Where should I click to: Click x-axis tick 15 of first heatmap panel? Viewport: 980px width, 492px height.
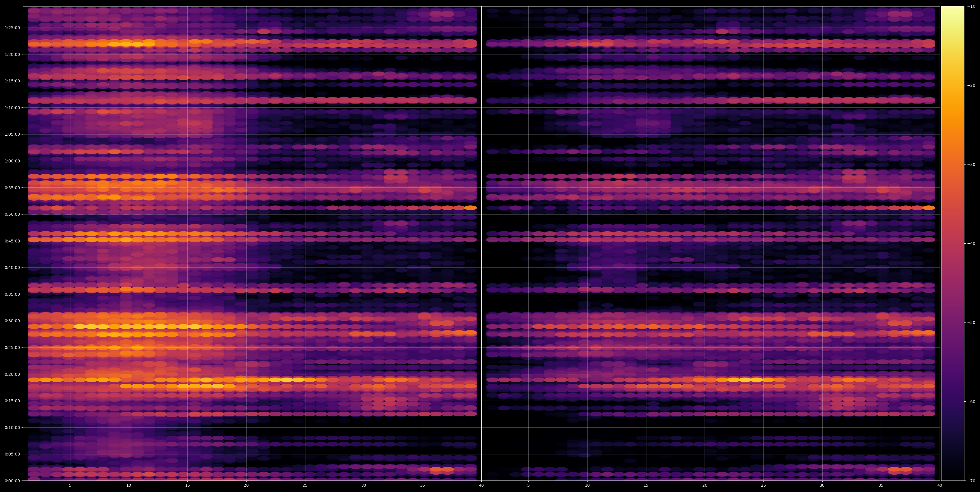[187, 486]
